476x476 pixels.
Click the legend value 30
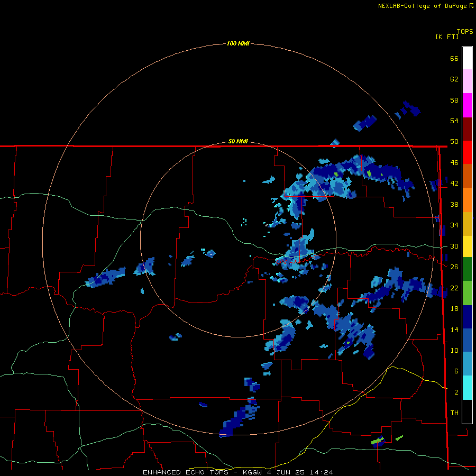coord(454,246)
